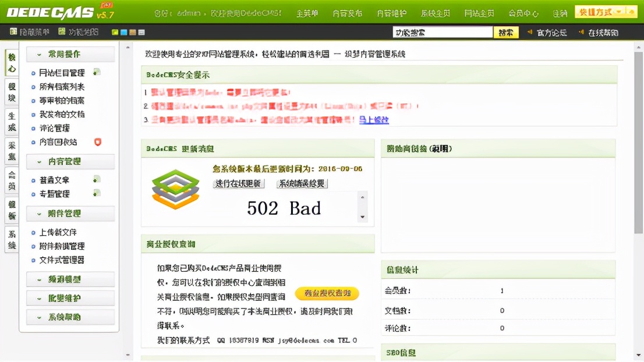Open 内容回收站 in the sidebar
The image size is (644, 362).
click(58, 142)
